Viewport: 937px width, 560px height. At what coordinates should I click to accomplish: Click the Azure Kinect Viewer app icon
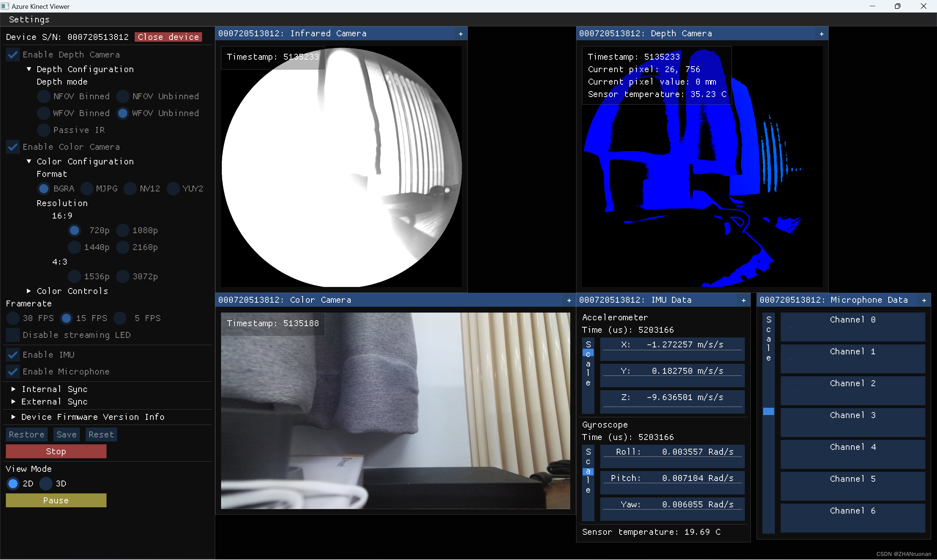5,6
